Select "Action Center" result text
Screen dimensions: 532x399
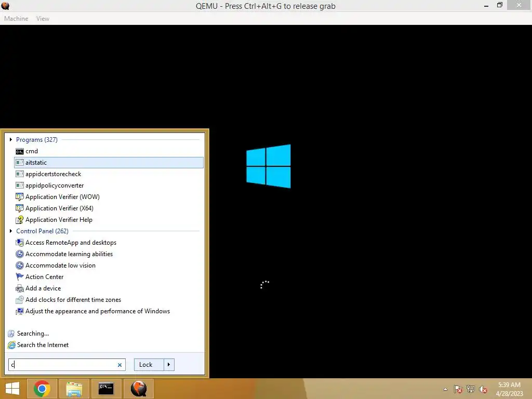[45, 277]
